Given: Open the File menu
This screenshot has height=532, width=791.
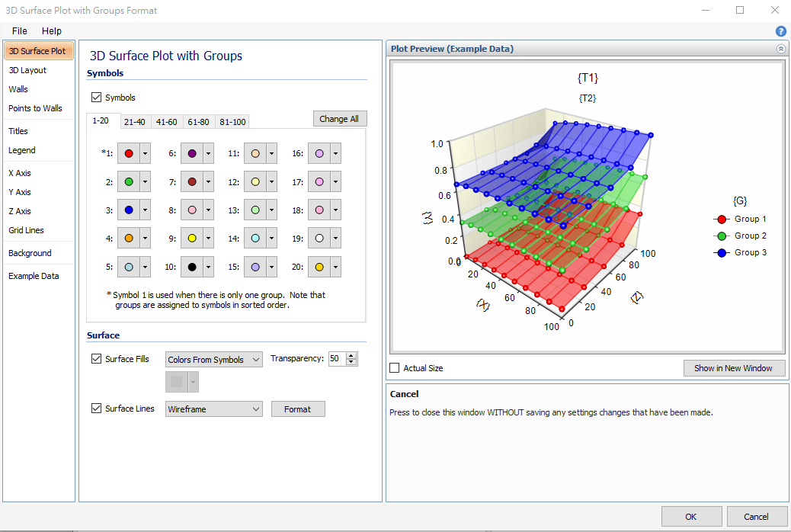Looking at the screenshot, I should pos(20,31).
